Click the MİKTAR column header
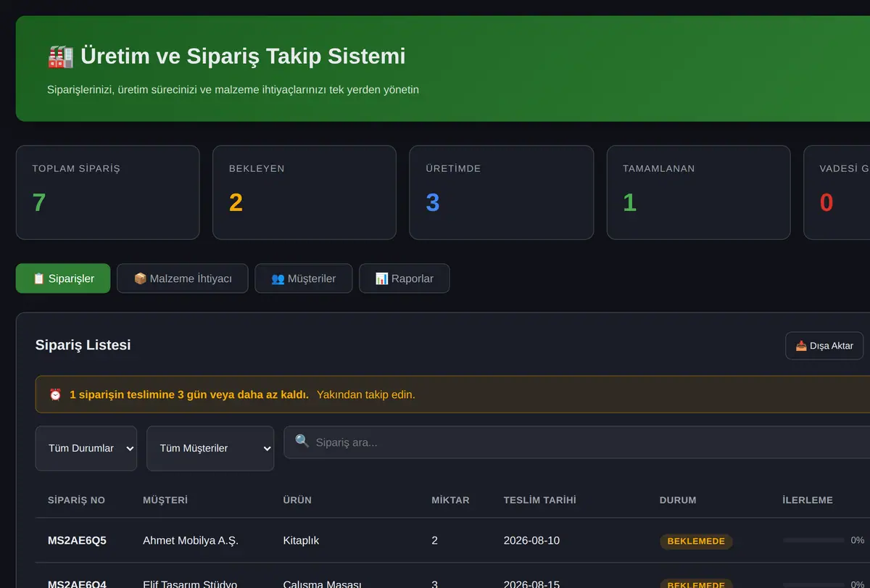This screenshot has width=870, height=588. 450,500
